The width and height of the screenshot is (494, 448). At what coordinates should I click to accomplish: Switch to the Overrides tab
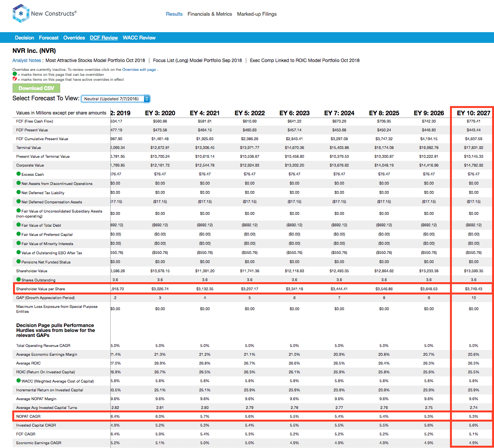click(x=74, y=38)
